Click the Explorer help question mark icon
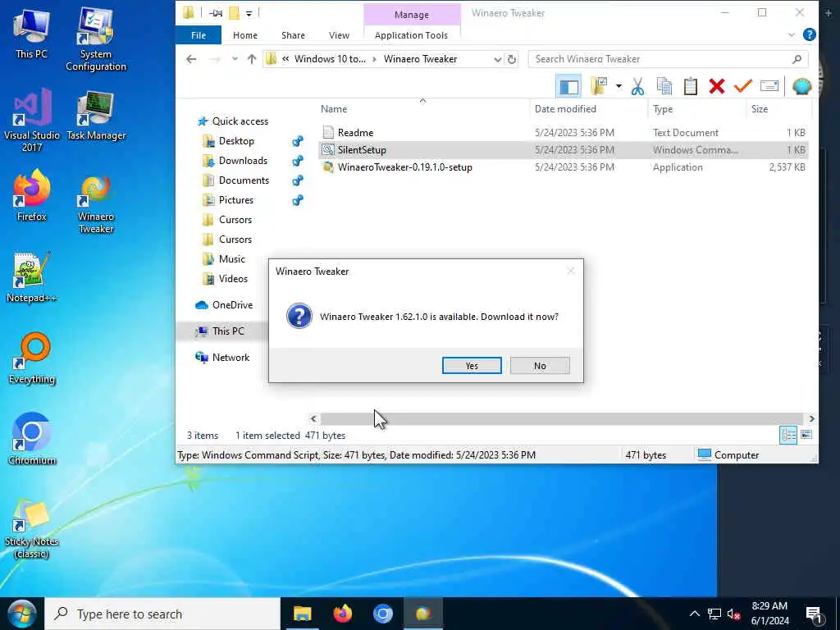Image resolution: width=840 pixels, height=630 pixels. click(810, 34)
